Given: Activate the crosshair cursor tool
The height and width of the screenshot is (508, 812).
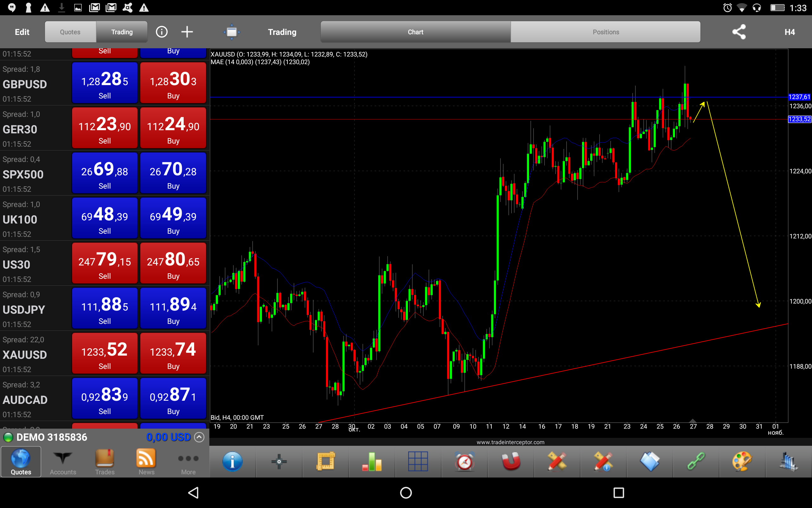Looking at the screenshot, I should coord(279,461).
